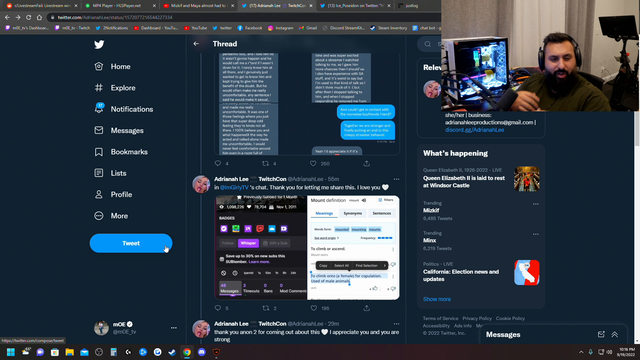Open options dots for Mizkif trend

pyautogui.click(x=536, y=204)
